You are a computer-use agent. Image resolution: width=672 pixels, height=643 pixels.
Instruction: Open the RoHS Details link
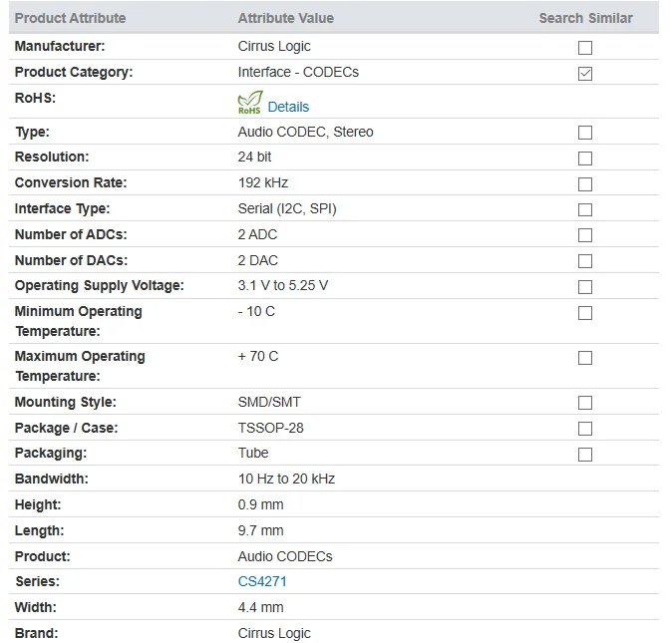pyautogui.click(x=288, y=107)
